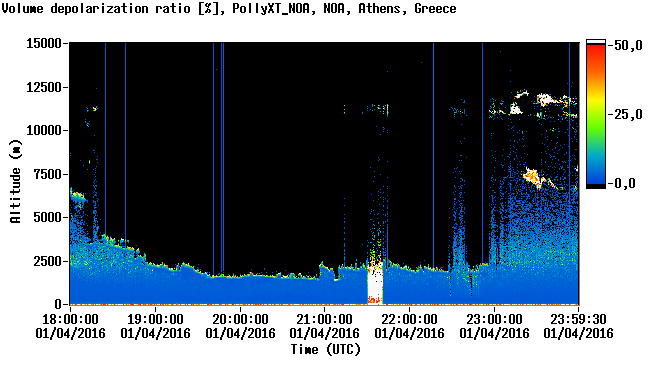Click the blue bottom of the colorbar
The width and height of the screenshot is (665, 389).
pos(596,174)
